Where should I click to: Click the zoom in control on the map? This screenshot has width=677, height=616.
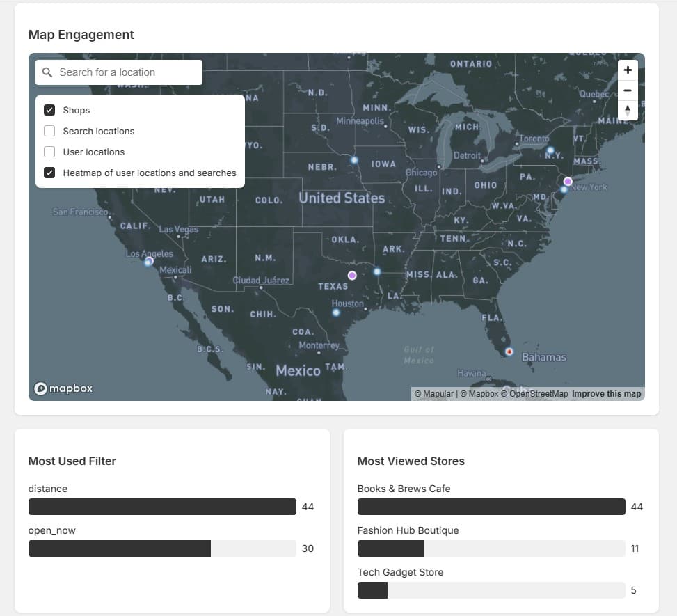tap(627, 70)
